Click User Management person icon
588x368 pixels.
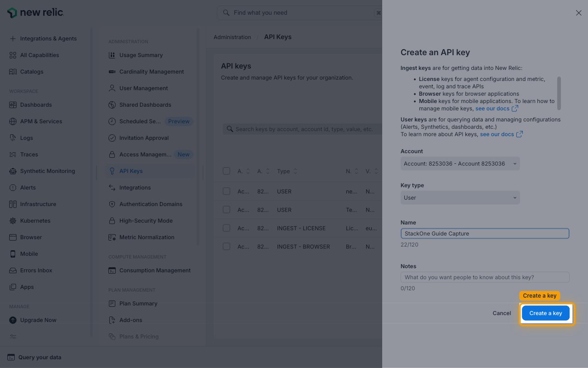tap(112, 88)
